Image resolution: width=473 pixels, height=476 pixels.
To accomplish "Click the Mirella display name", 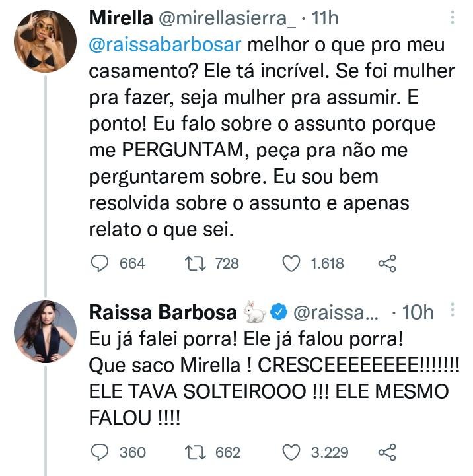I will (121, 18).
